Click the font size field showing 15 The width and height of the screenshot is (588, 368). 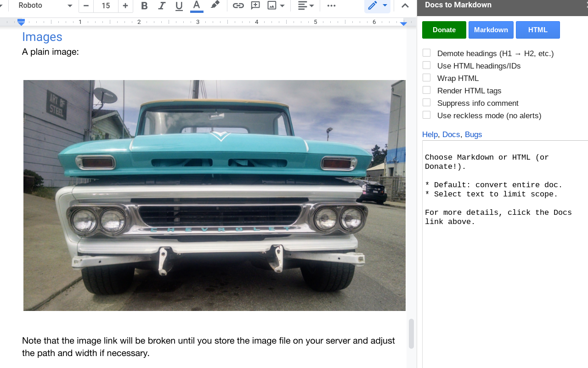(106, 6)
